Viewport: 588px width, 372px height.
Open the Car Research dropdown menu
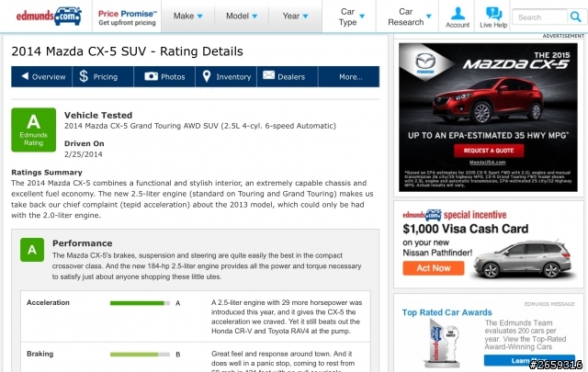(410, 17)
